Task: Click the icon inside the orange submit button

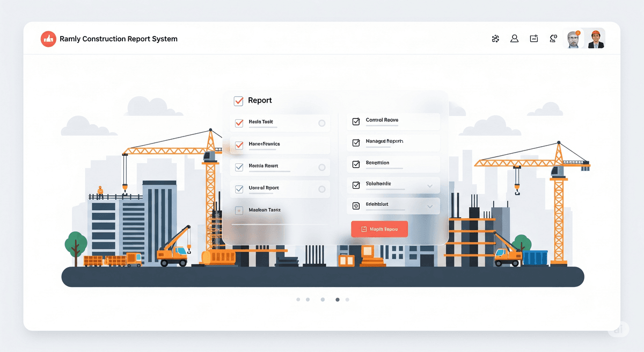Action: [364, 229]
